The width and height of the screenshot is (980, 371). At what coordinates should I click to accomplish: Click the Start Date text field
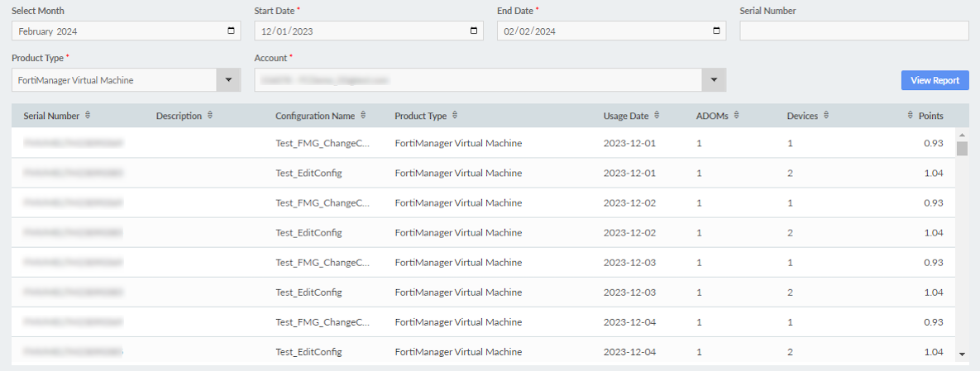(x=356, y=31)
